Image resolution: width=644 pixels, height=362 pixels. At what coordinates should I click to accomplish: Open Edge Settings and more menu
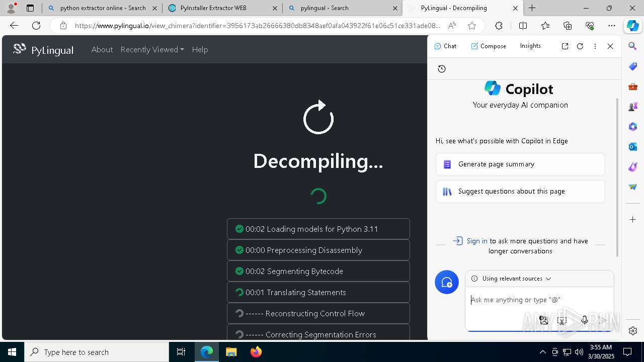tap(612, 26)
